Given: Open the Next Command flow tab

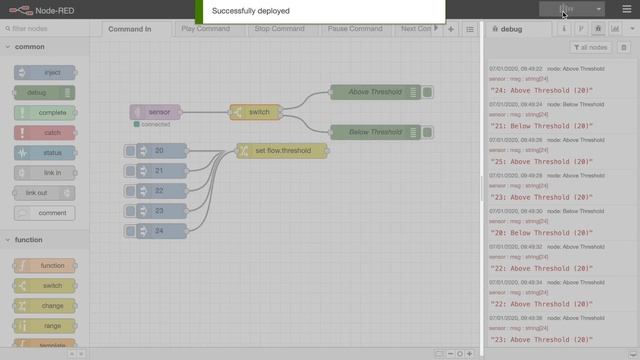Looking at the screenshot, I should click(x=416, y=29).
